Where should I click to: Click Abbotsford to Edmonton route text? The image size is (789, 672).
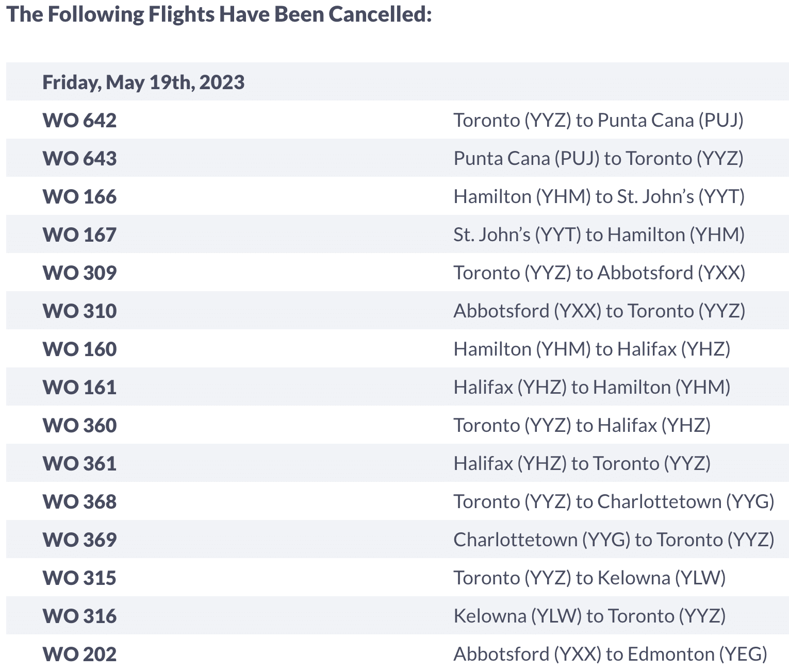click(610, 654)
